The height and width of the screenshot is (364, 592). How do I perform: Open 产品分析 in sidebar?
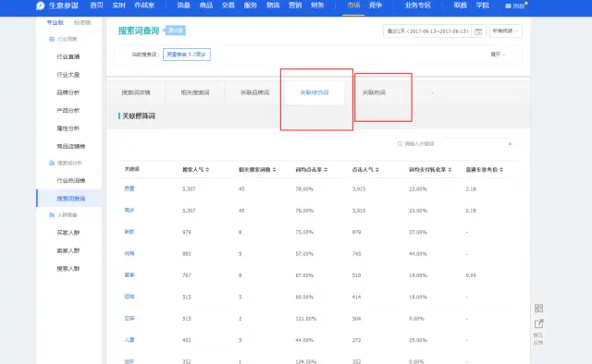(x=68, y=111)
